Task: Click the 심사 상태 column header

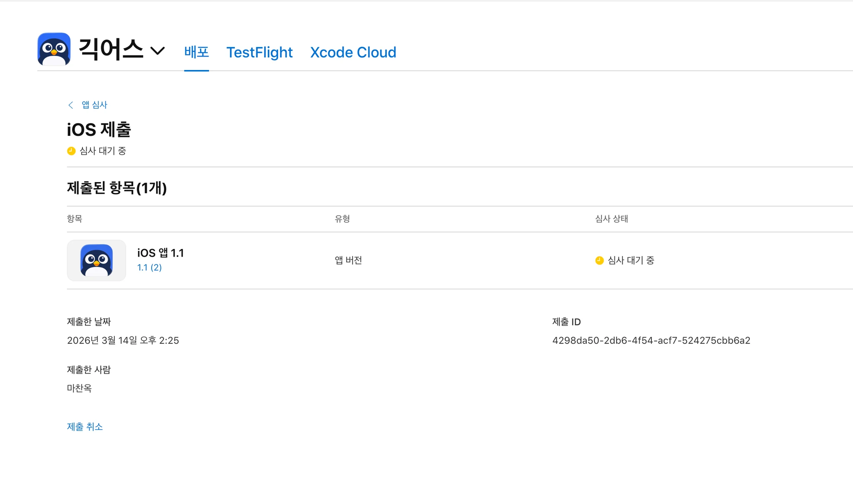Action: click(x=611, y=219)
